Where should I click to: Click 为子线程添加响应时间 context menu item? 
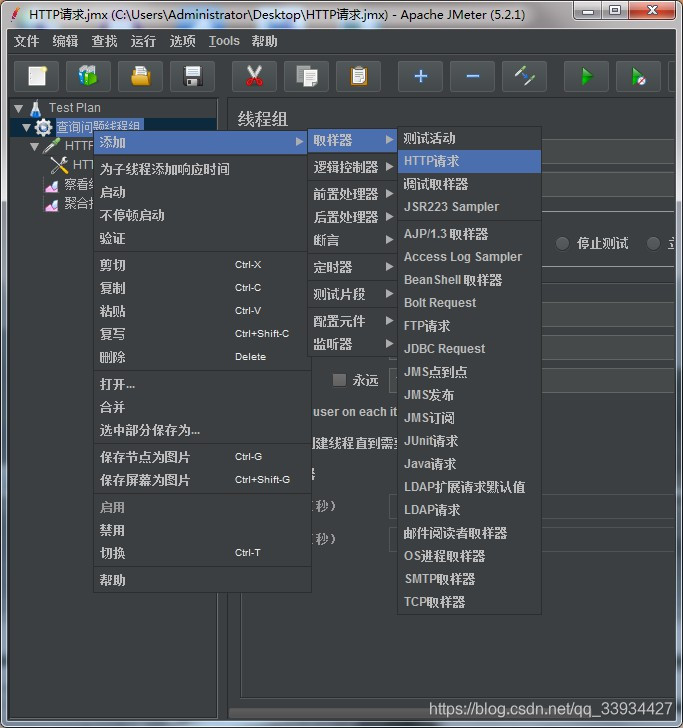click(x=201, y=169)
